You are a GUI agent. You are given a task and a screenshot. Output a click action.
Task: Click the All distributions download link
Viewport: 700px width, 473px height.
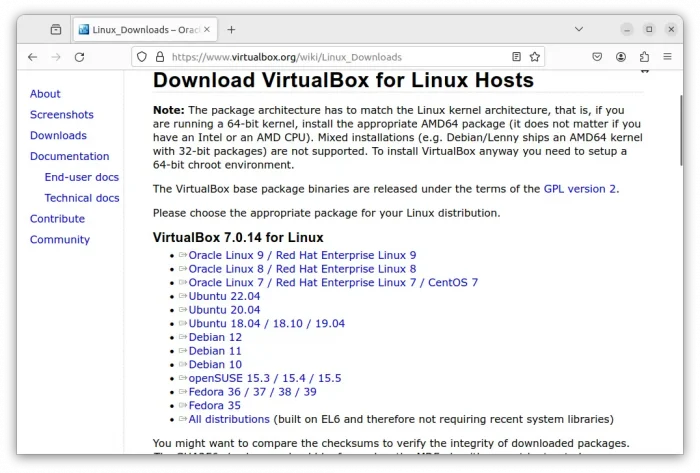click(229, 419)
